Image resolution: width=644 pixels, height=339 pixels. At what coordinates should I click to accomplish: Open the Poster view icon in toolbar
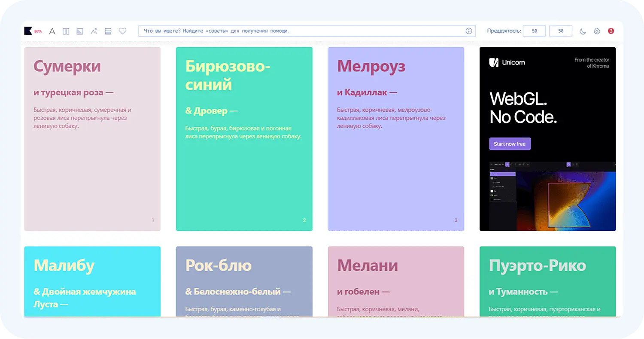pyautogui.click(x=66, y=31)
